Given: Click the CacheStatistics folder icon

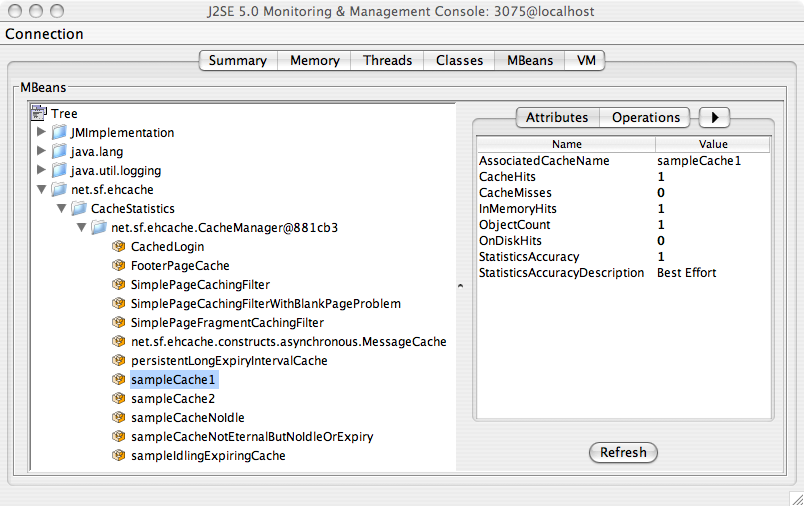Looking at the screenshot, I should pyautogui.click(x=79, y=208).
